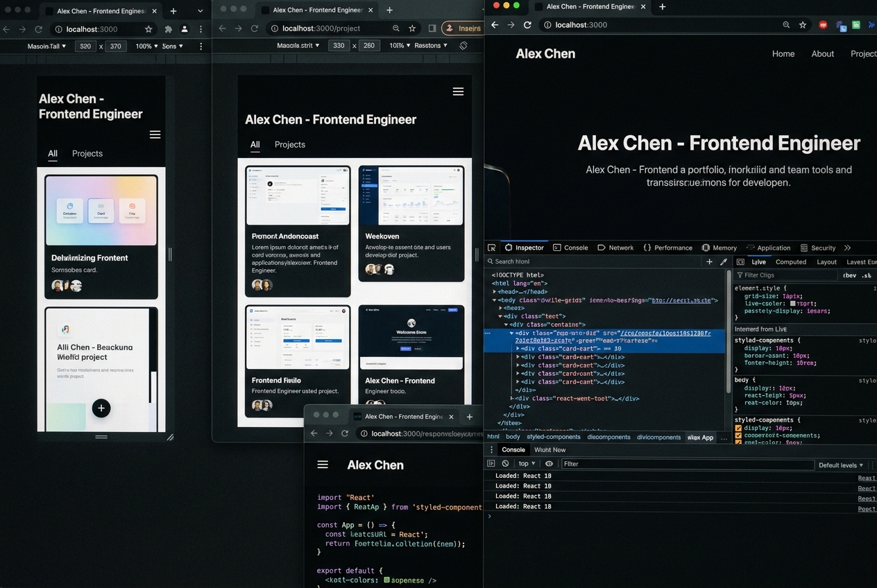Collapse the body element node

point(495,300)
